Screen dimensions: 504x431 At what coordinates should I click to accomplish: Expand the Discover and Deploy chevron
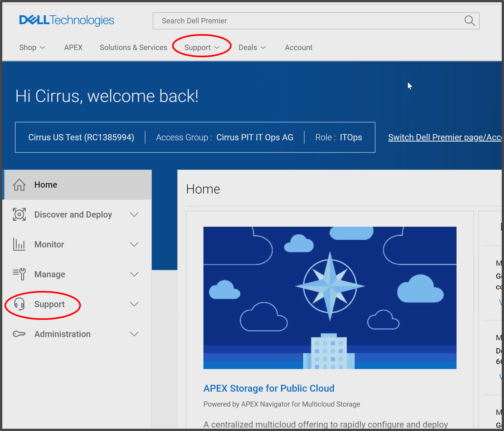pyautogui.click(x=134, y=215)
